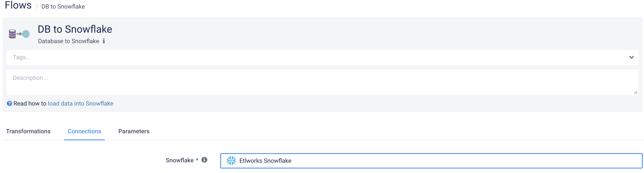Click the Database to Snowflake subtitle
The height and width of the screenshot is (173, 644).
(x=68, y=41)
